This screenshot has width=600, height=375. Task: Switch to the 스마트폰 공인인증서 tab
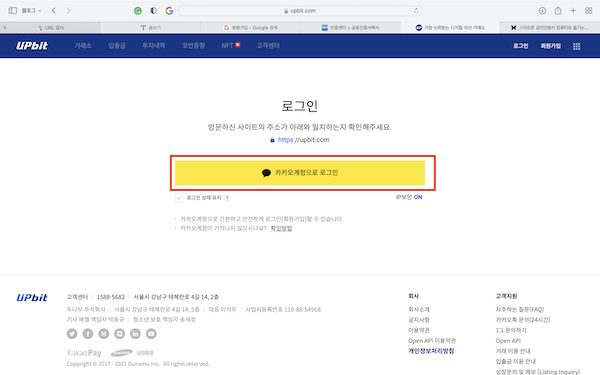click(550, 28)
